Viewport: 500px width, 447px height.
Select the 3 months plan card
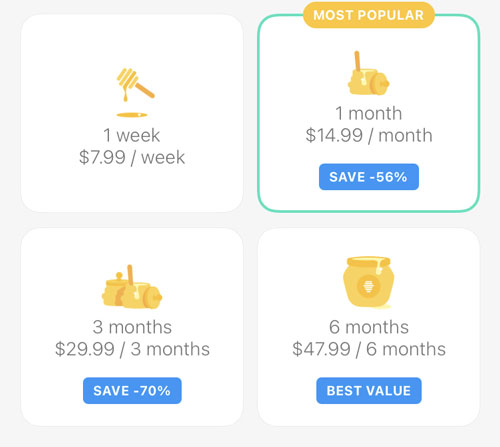(x=132, y=327)
